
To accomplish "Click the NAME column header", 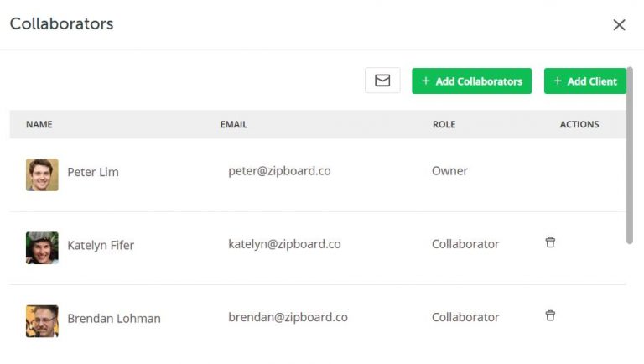I will click(39, 125).
